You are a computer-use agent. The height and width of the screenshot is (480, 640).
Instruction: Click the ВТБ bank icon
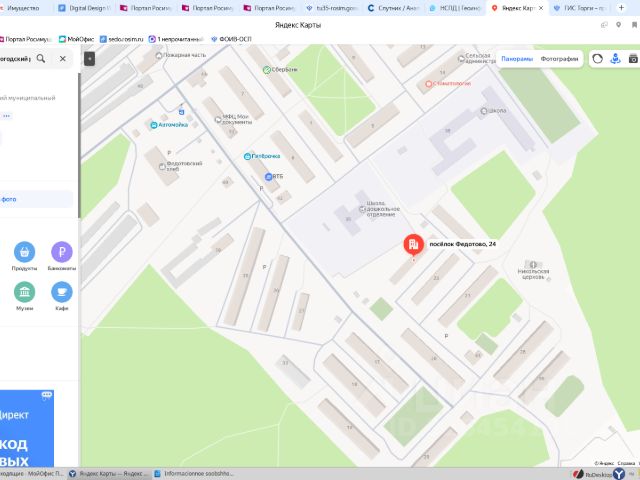(x=268, y=177)
